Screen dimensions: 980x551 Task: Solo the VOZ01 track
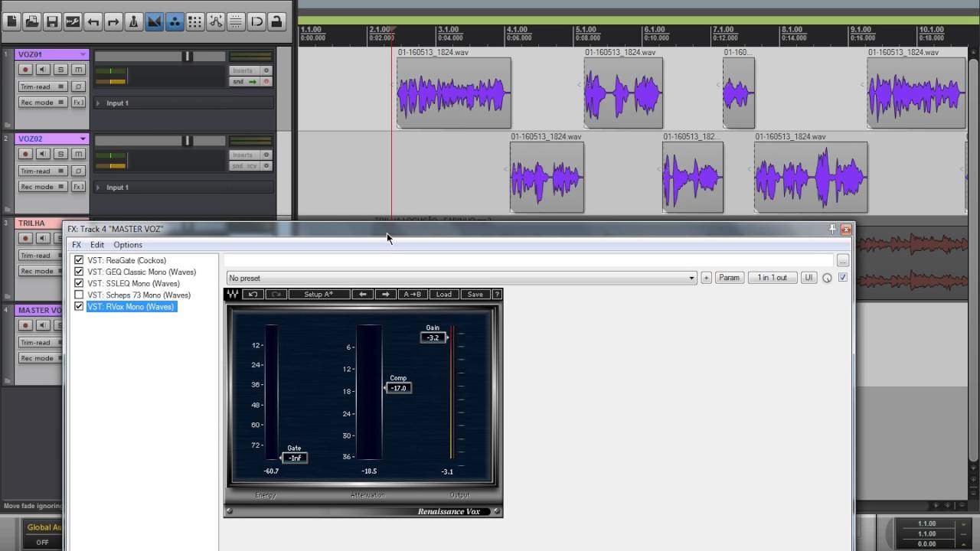60,70
